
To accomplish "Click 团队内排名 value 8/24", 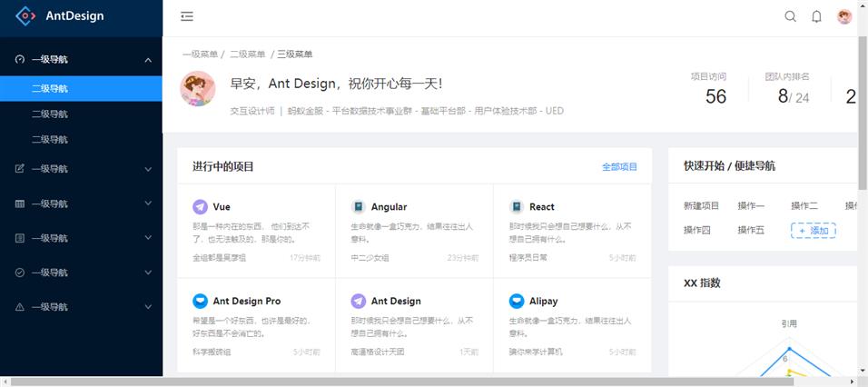I will 794,97.
